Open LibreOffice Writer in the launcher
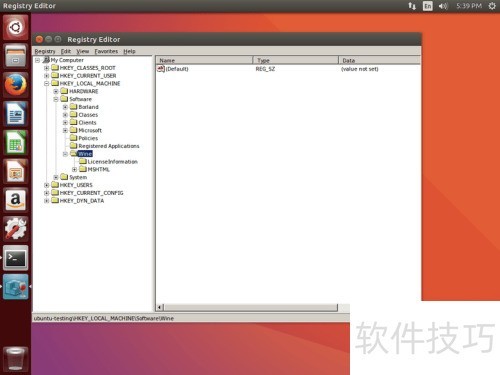This screenshot has height=375, width=500. pyautogui.click(x=15, y=114)
